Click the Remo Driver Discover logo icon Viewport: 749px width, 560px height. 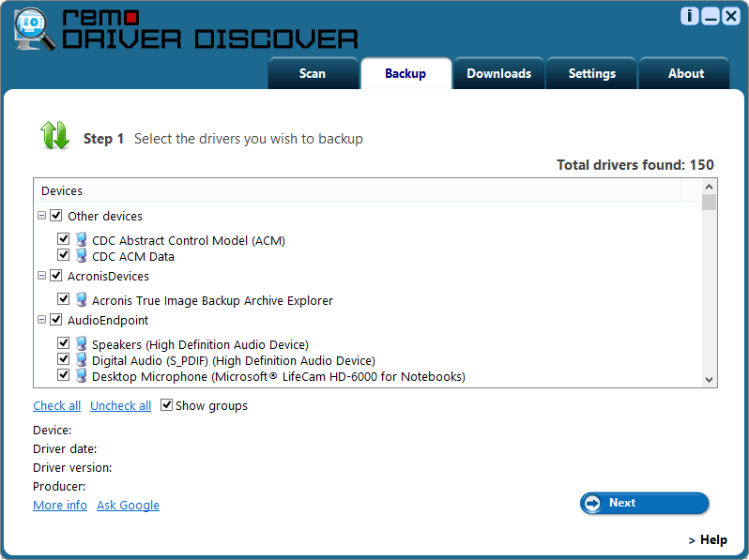[35, 29]
